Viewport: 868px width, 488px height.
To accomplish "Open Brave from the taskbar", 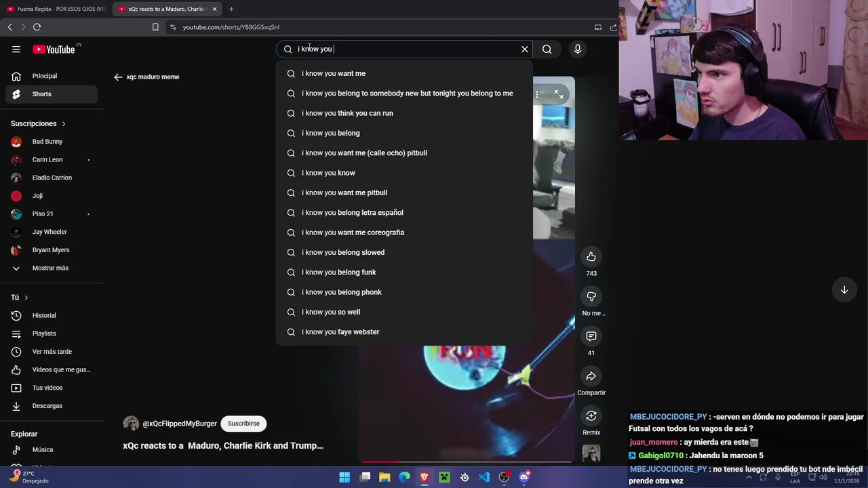I will [425, 477].
